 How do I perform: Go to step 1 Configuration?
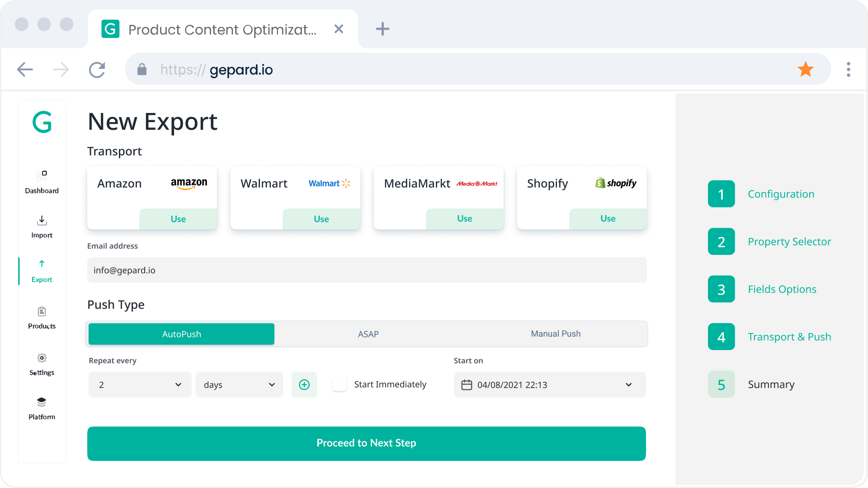761,194
